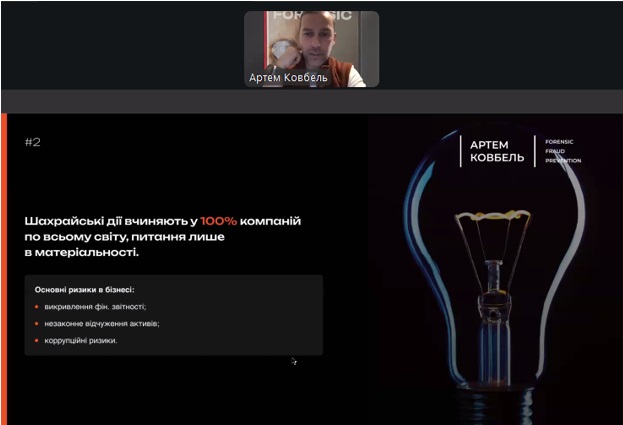The image size is (623, 425).
Task: Click the bullet text 'коррупційні ризики.'
Action: click(81, 340)
